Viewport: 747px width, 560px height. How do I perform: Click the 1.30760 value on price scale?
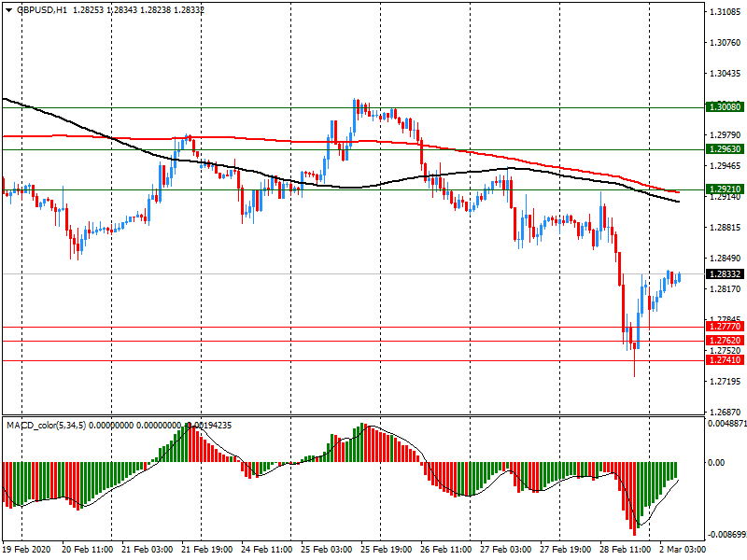pos(726,43)
